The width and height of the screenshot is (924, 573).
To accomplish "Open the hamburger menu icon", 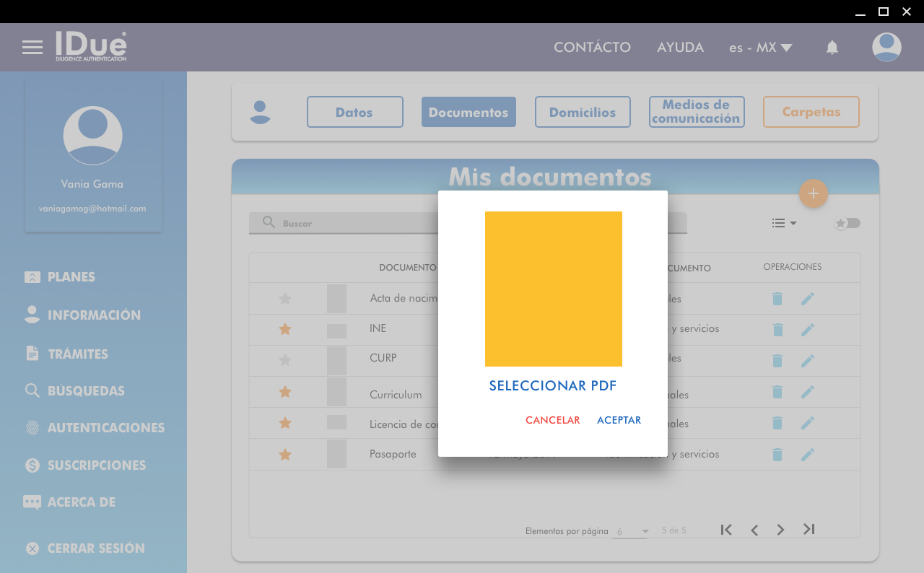I will tap(32, 48).
